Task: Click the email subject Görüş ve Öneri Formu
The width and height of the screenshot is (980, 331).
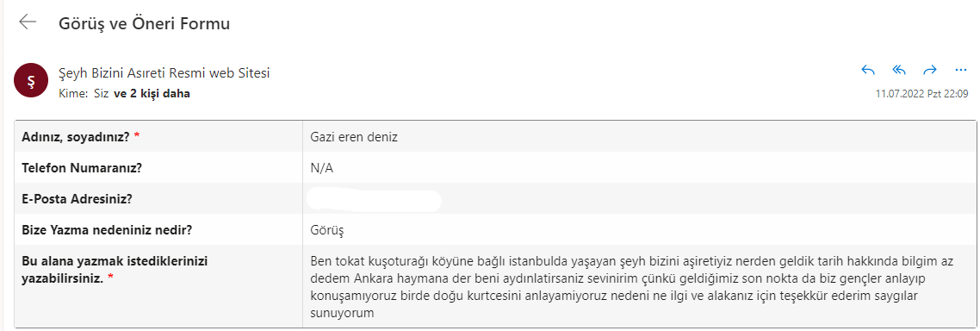Action: click(145, 24)
